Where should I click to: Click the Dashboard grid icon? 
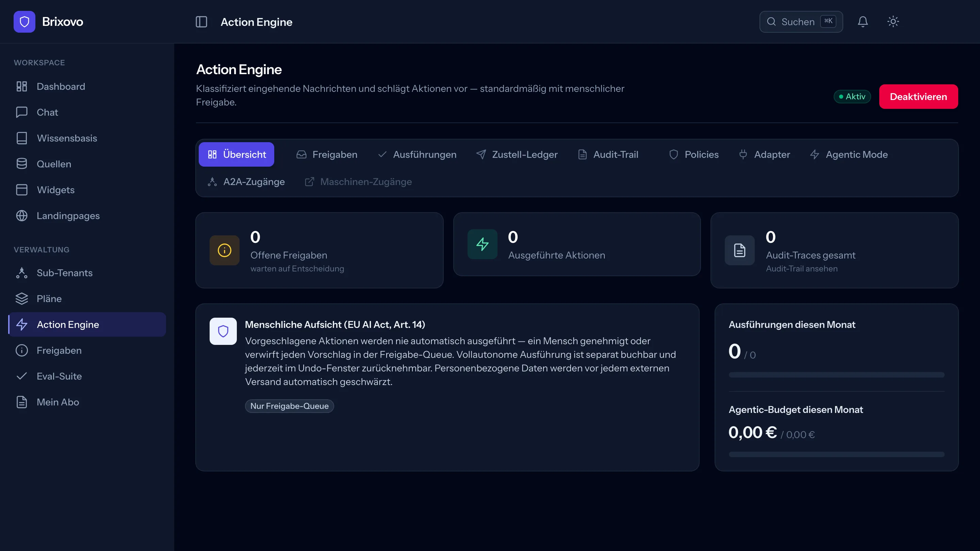pos(22,86)
